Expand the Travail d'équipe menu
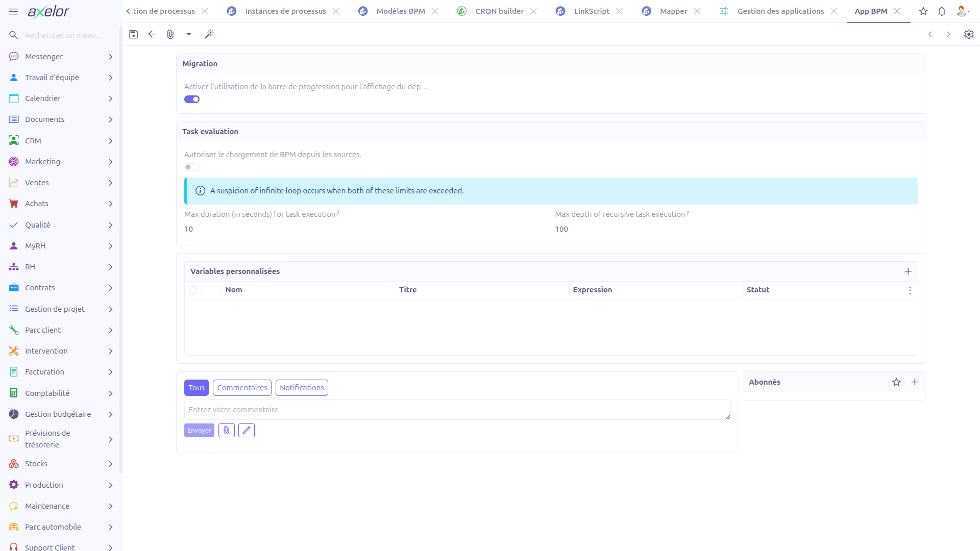Screen dimensions: 980x551 click(61, 78)
